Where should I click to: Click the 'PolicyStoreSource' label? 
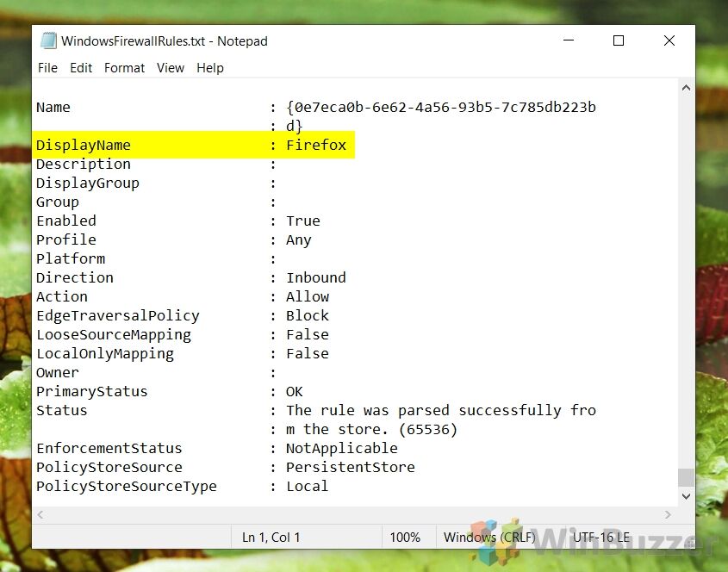(109, 468)
